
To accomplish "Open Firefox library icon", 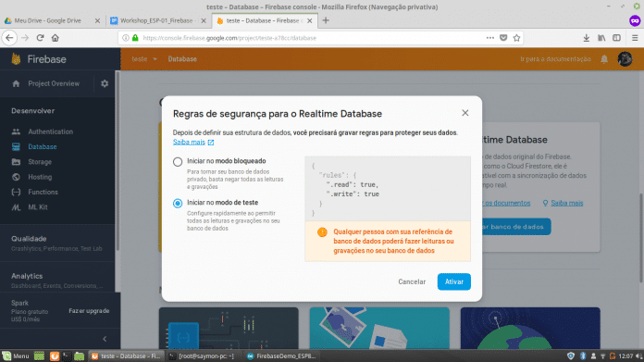I will (601, 38).
